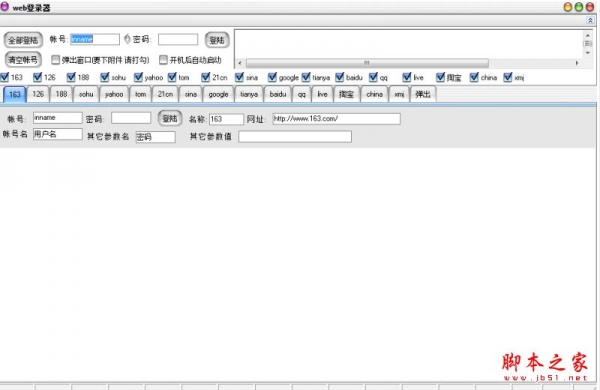Uncheck the 21cn checkbox
600x390 pixels.
coord(206,77)
